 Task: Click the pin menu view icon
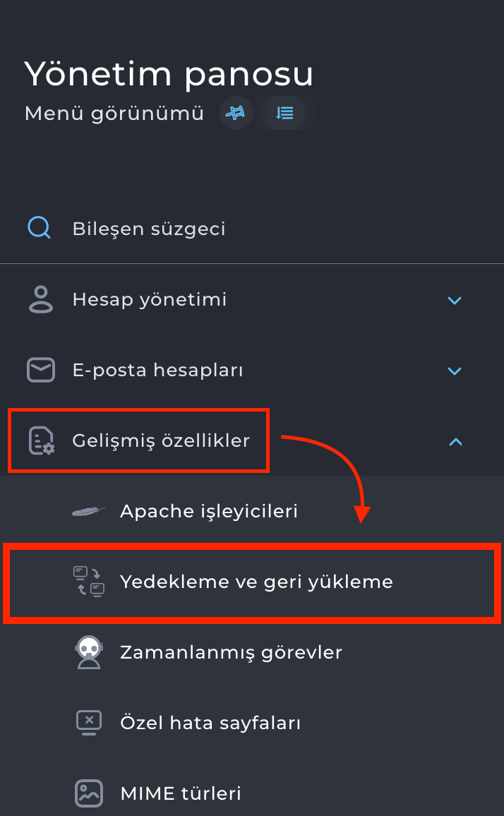coord(236,113)
